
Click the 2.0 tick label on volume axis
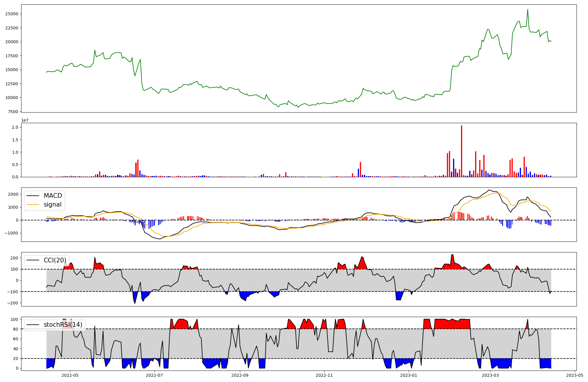tap(15, 127)
